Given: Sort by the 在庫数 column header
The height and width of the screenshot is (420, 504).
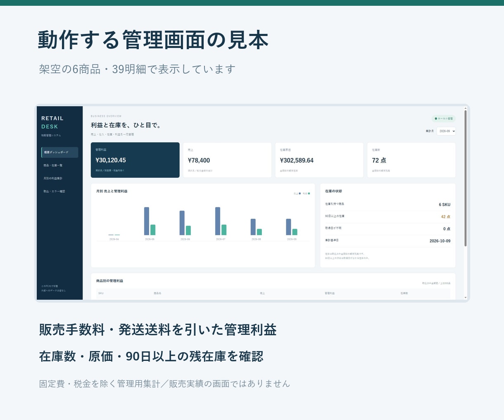Looking at the screenshot, I should point(404,293).
